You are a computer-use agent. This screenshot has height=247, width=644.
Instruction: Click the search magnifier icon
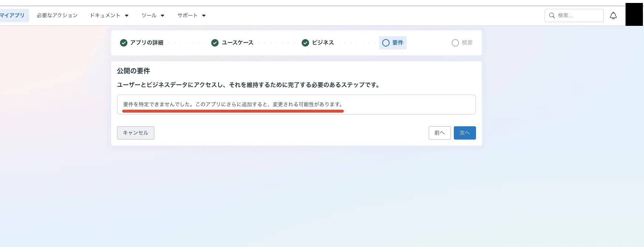[552, 16]
